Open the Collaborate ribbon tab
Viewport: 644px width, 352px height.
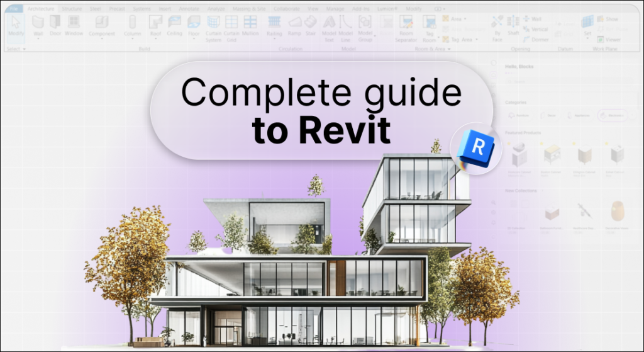click(x=287, y=9)
